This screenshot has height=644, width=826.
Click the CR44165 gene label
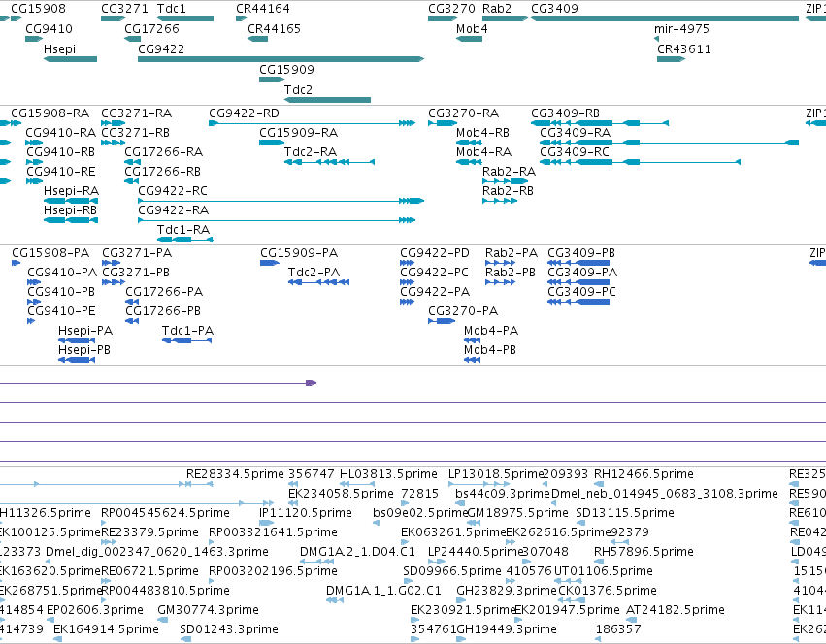(x=274, y=29)
